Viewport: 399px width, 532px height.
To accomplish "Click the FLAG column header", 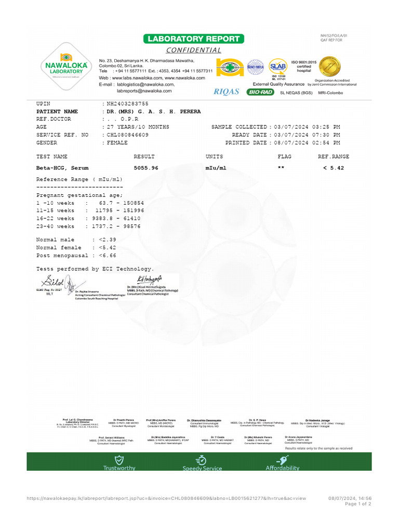I will click(284, 157).
